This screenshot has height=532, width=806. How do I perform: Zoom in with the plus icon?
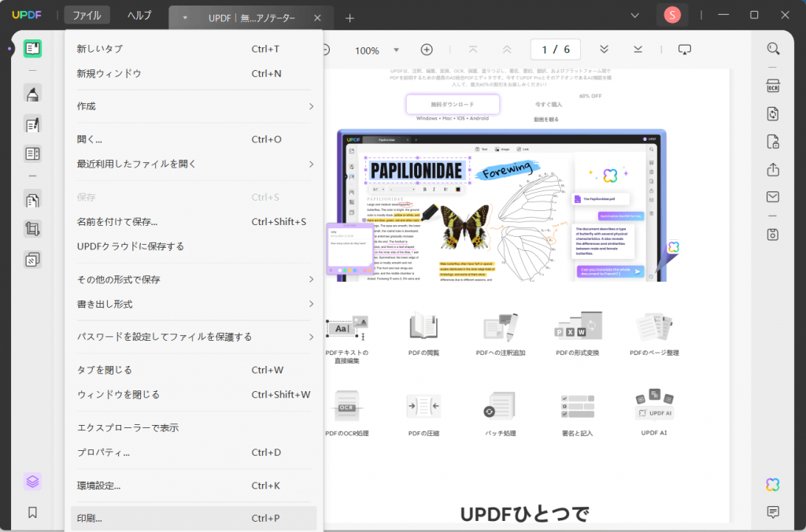tap(427, 50)
